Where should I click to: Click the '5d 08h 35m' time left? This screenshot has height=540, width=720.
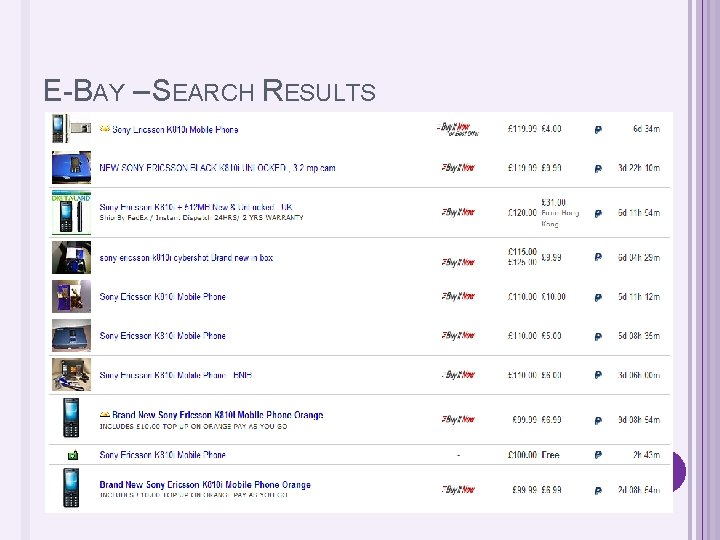(639, 336)
